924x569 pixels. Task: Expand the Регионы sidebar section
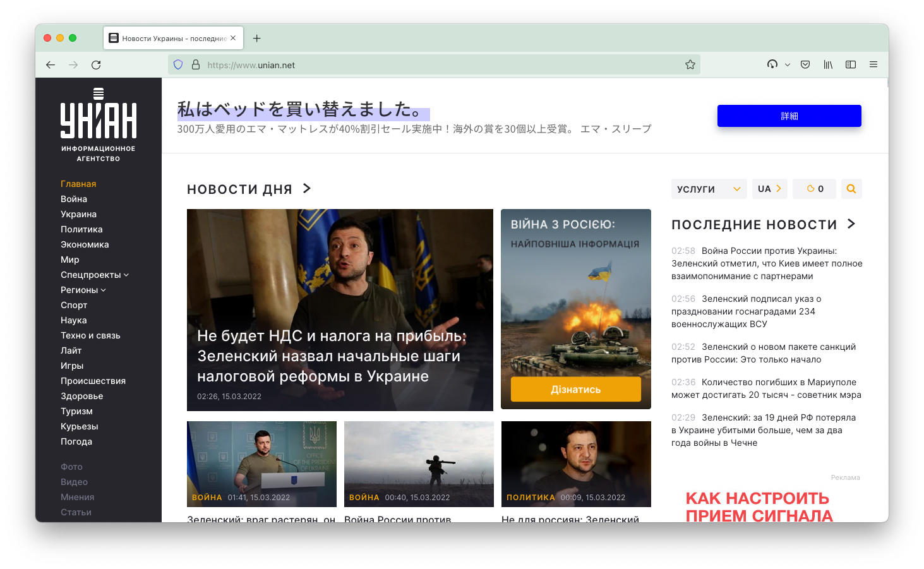83,290
